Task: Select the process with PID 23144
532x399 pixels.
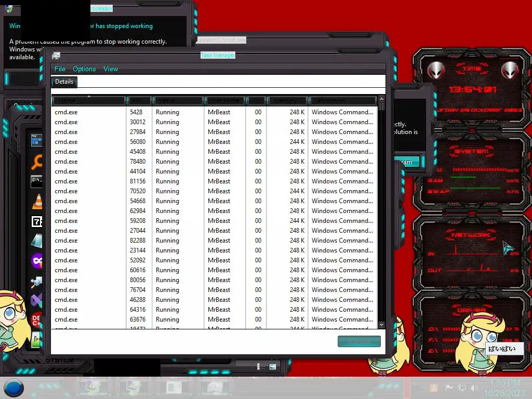Action: pyautogui.click(x=214, y=250)
